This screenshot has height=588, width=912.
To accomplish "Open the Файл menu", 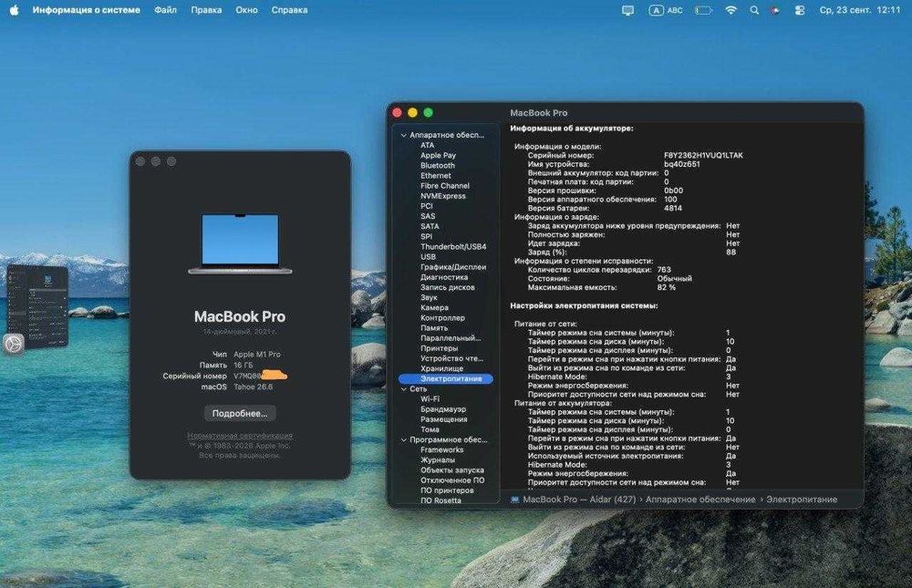I will 165,10.
